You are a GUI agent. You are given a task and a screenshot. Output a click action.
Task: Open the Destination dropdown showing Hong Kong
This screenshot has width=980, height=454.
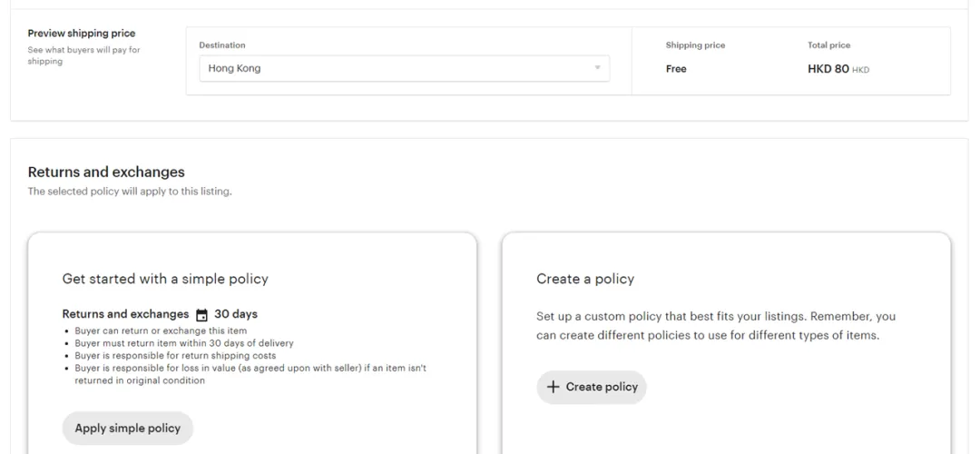[x=404, y=68]
